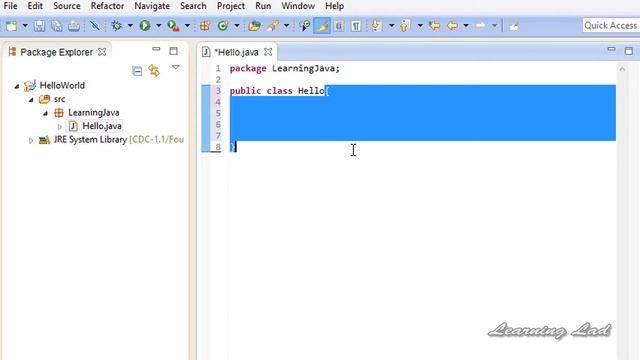Click the editor scrollbar up arrow
This screenshot has height=360, width=640.
point(622,69)
